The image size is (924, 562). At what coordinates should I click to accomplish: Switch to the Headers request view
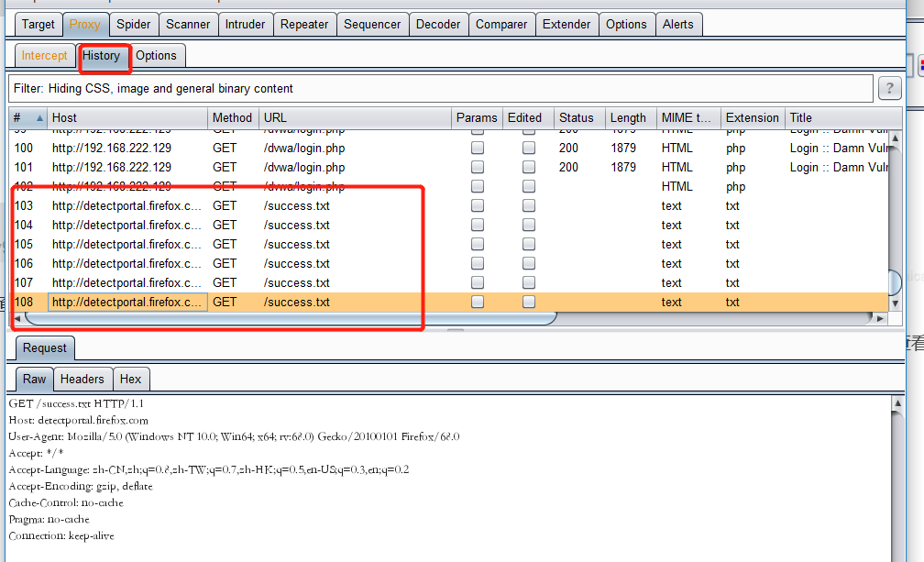[82, 379]
